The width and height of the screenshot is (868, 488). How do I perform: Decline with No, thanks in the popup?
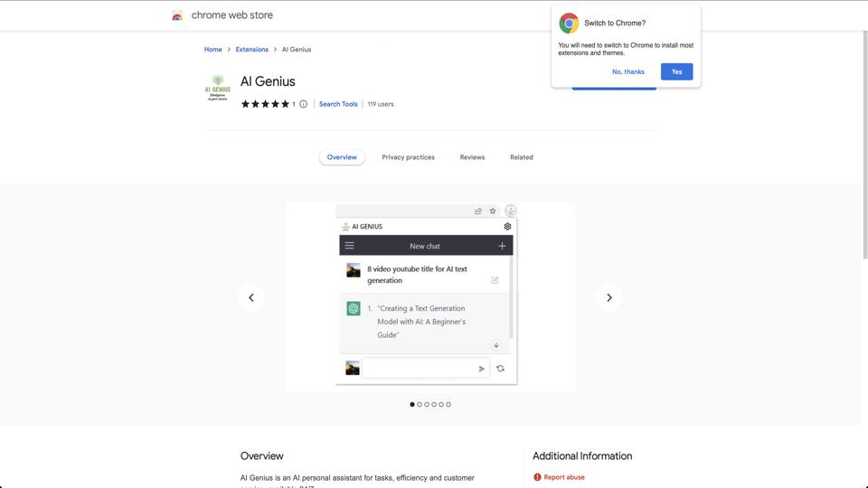coord(628,72)
